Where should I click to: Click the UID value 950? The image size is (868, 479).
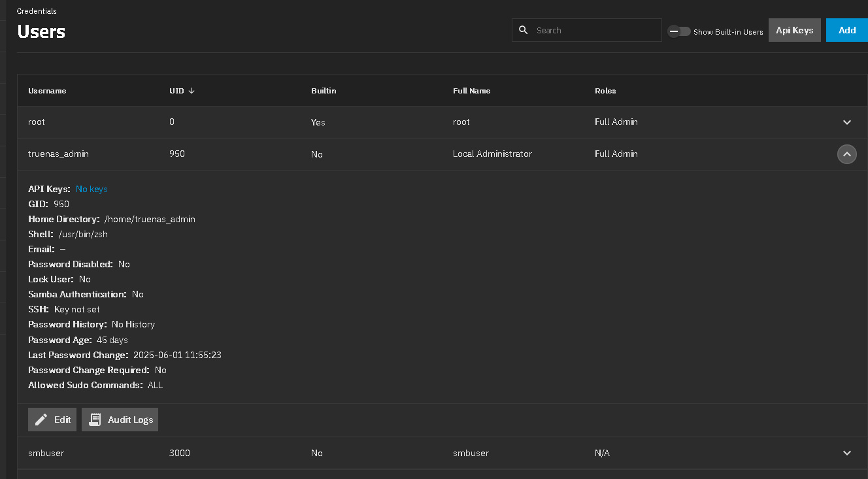pos(177,154)
